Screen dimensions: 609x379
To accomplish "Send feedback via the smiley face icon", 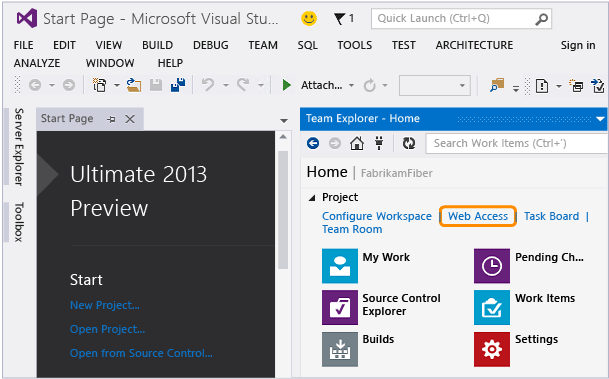I will coord(309,18).
